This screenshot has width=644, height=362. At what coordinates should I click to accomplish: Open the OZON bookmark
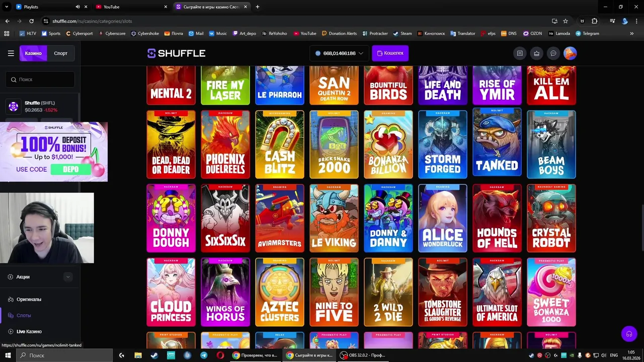[x=533, y=34]
